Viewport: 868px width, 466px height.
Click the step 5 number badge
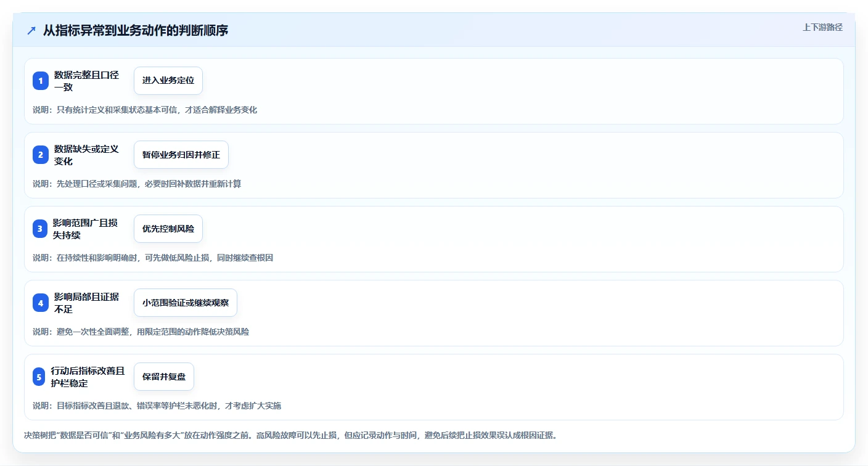tap(39, 377)
